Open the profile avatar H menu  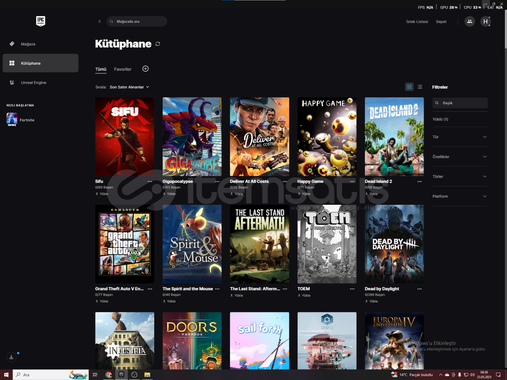tap(485, 22)
